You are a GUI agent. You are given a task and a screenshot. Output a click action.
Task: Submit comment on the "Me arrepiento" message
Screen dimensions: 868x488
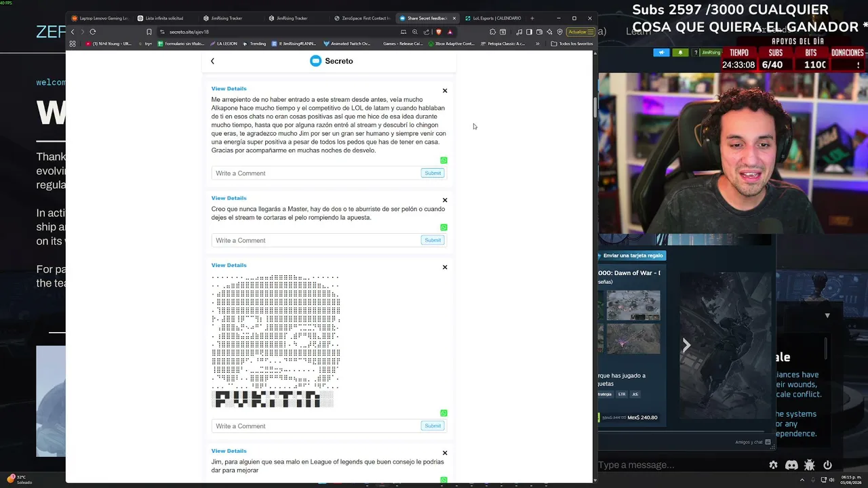click(x=433, y=174)
